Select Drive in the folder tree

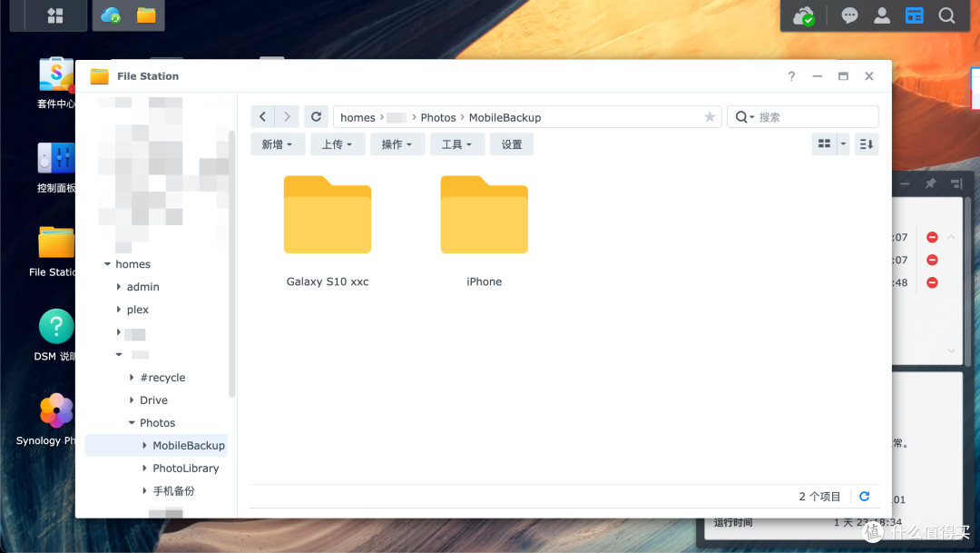click(153, 400)
